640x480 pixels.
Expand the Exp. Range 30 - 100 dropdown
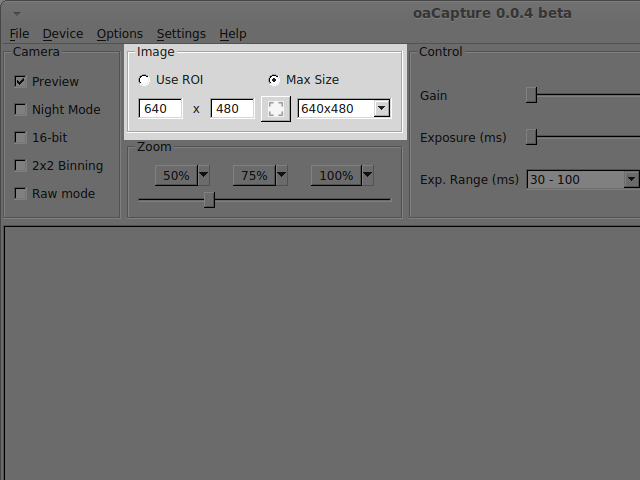pos(630,180)
